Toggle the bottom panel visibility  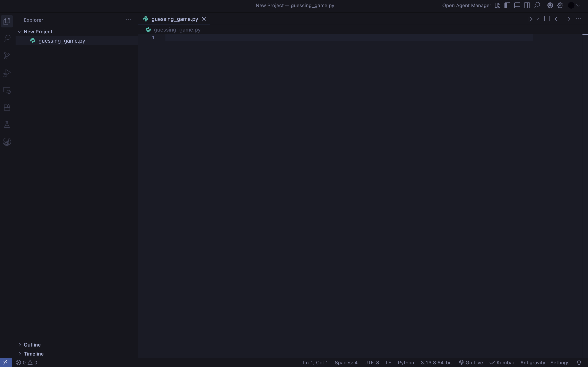coord(517,5)
